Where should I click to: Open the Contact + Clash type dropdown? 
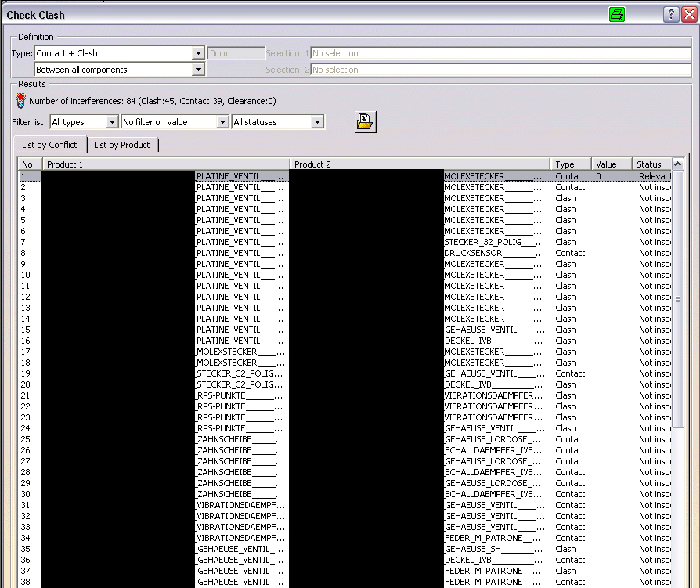(x=198, y=53)
